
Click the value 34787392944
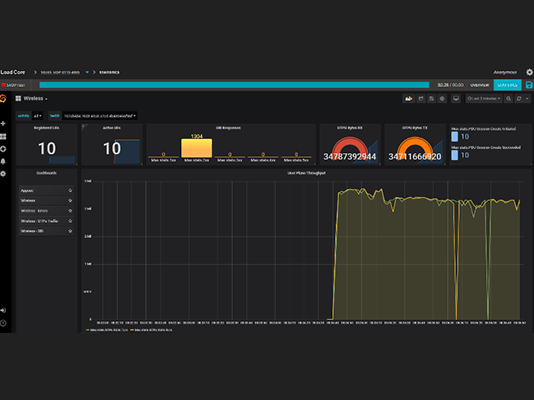point(350,157)
